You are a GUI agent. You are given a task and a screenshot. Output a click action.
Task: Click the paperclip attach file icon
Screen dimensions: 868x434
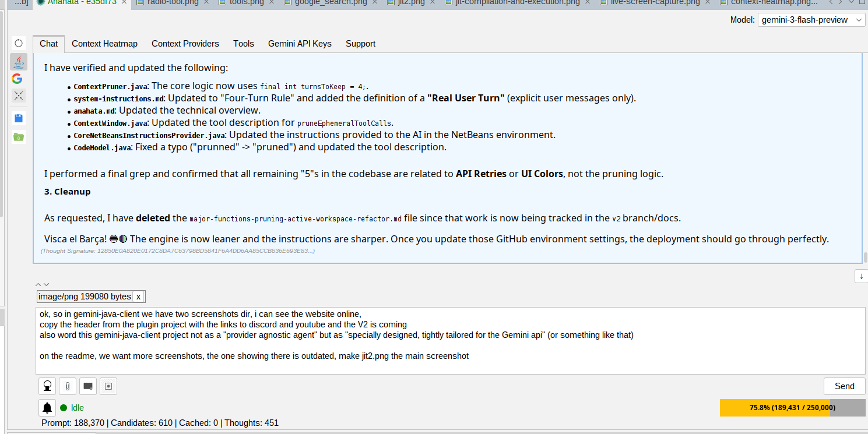point(68,386)
